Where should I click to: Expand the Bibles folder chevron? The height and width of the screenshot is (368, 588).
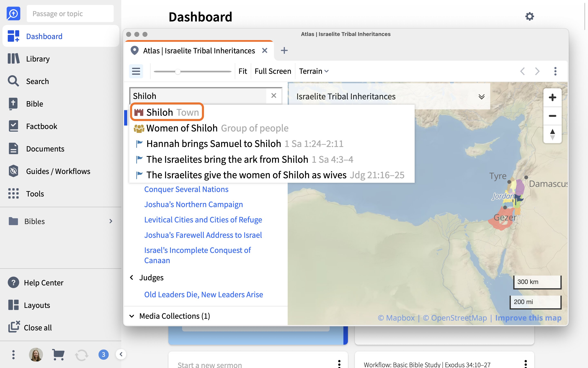(x=111, y=221)
